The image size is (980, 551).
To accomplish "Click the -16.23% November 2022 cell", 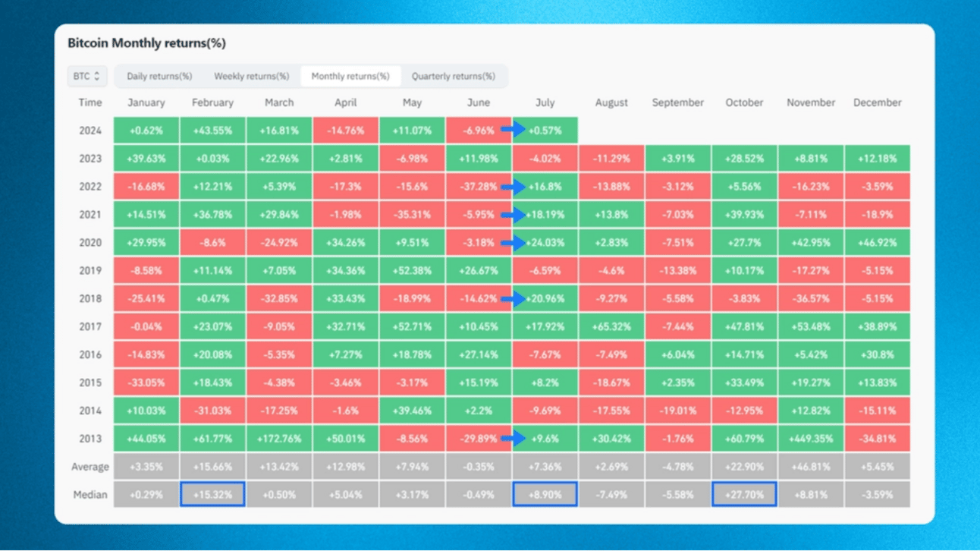I will point(811,187).
